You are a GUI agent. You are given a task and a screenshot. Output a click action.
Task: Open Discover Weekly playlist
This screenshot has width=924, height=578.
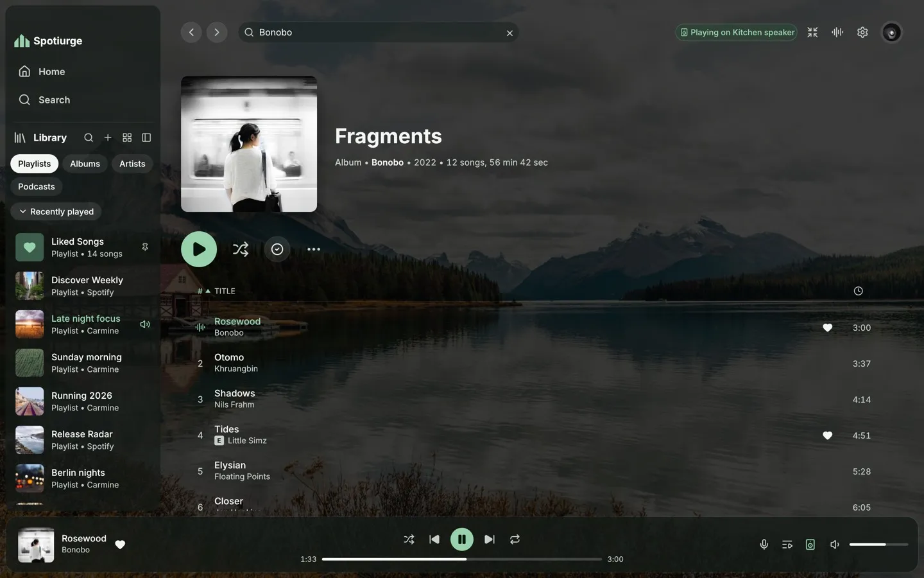click(x=82, y=286)
